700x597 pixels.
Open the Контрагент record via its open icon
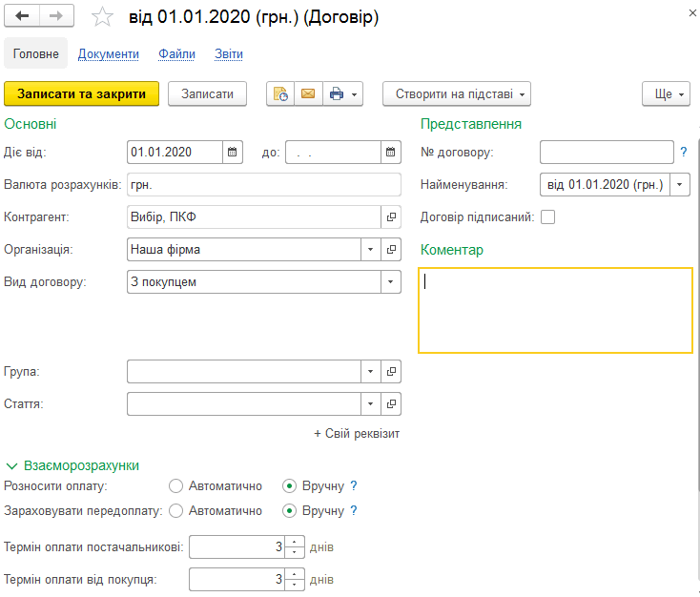pos(391,217)
